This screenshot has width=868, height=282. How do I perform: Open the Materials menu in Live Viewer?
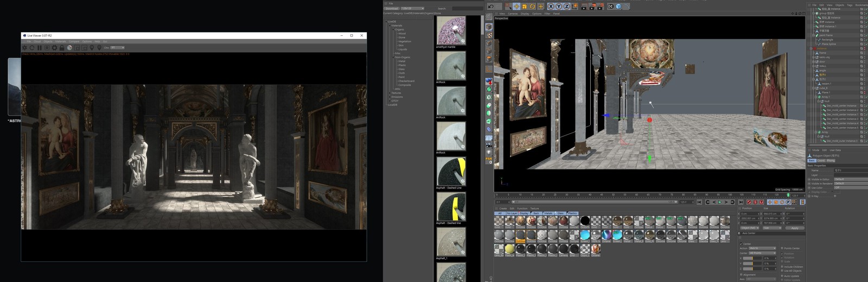click(61, 41)
